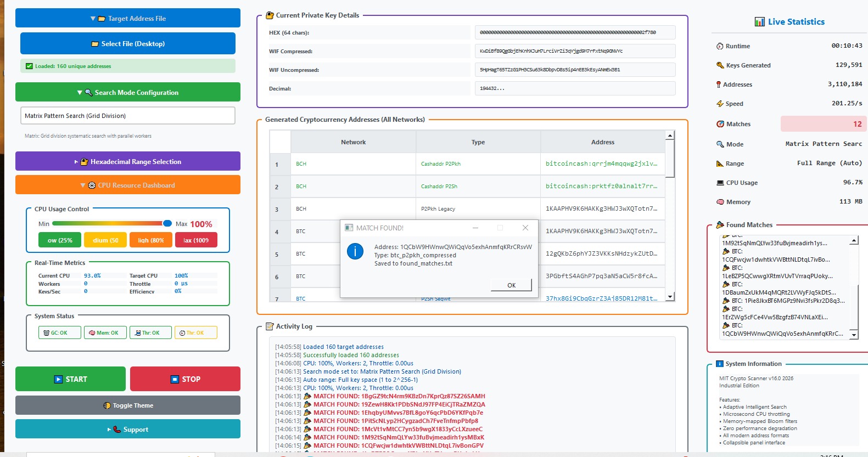Click the Found Matches panel icon

[720, 225]
